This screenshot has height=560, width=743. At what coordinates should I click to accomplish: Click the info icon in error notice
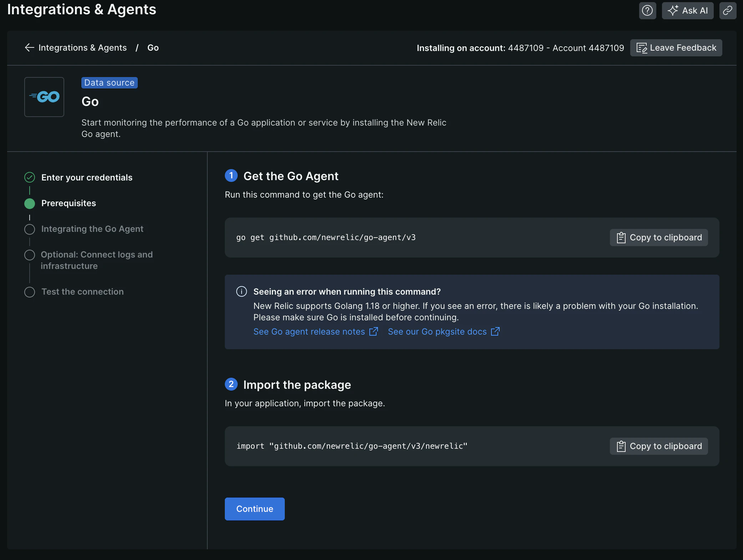tap(242, 291)
